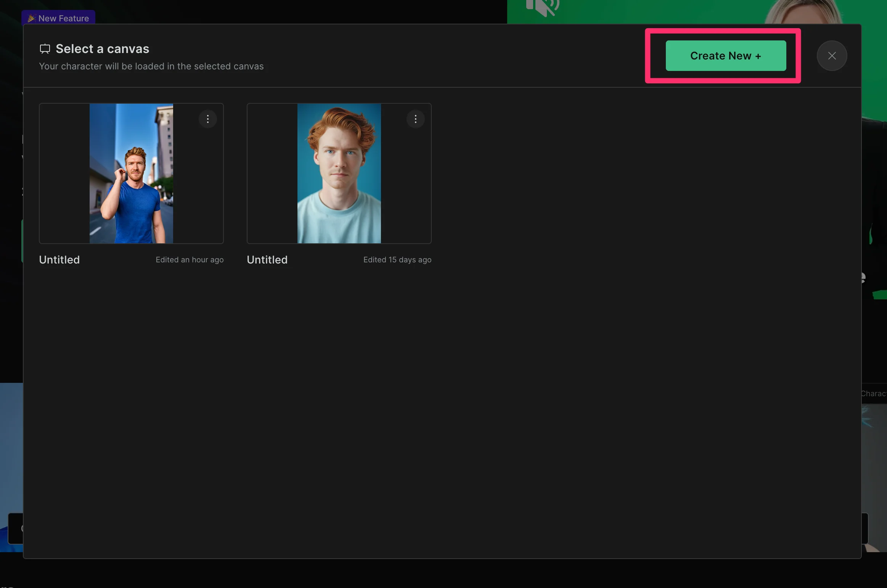Open options menu for the 15-days-old canvas
Viewport: 887px width, 588px height.
pos(415,119)
